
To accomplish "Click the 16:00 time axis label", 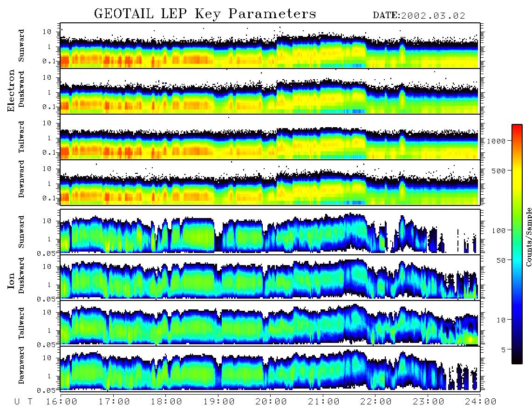I will click(x=62, y=402).
